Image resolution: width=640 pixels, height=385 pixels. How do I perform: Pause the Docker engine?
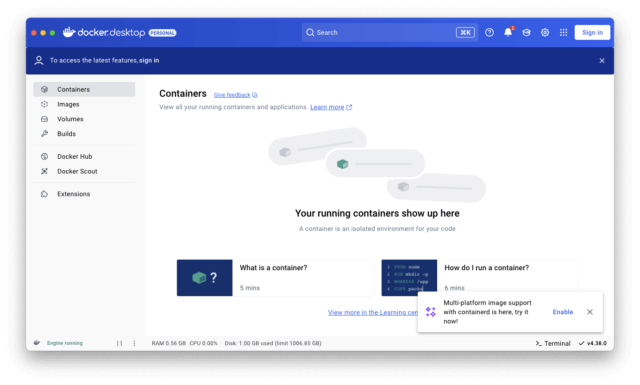120,343
